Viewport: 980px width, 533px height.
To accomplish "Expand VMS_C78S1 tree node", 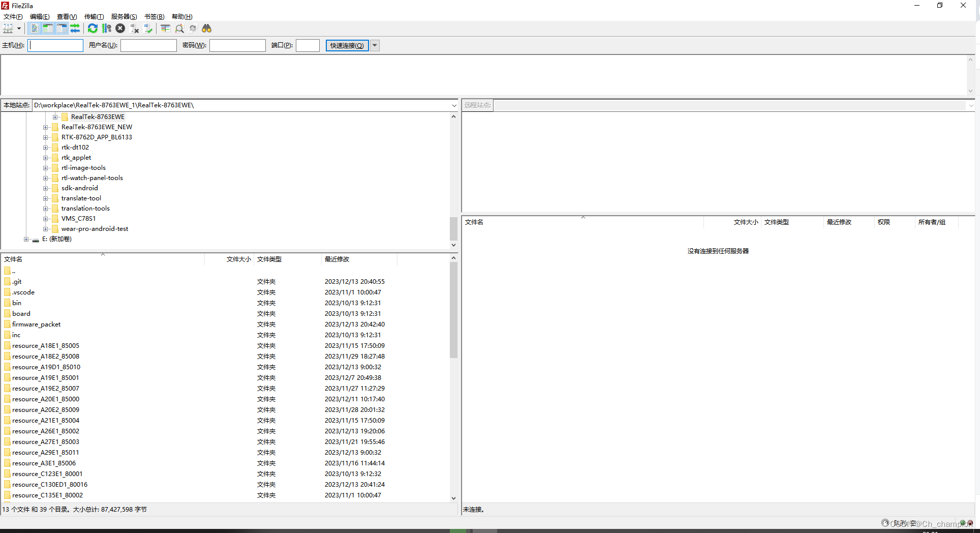I will click(46, 219).
